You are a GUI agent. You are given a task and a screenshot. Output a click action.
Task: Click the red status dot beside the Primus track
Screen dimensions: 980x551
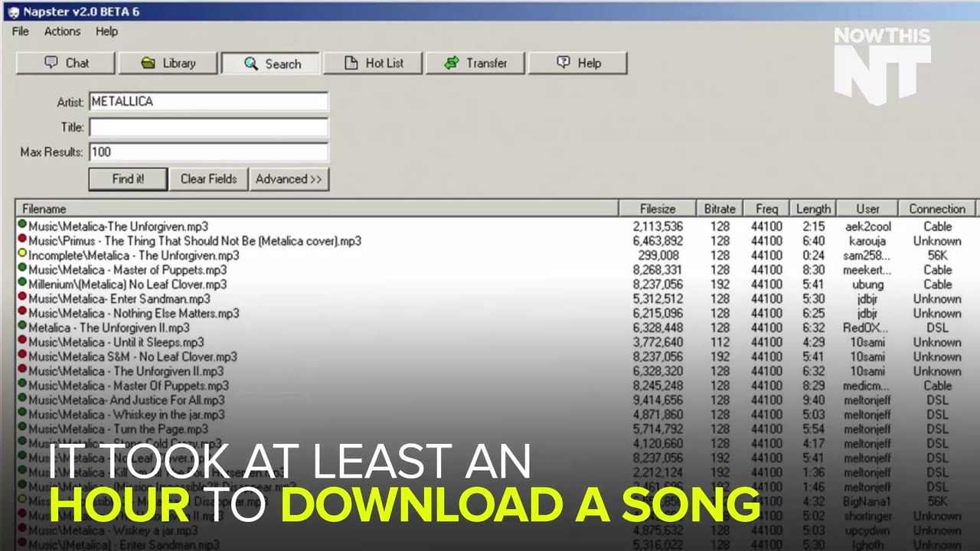pyautogui.click(x=22, y=240)
